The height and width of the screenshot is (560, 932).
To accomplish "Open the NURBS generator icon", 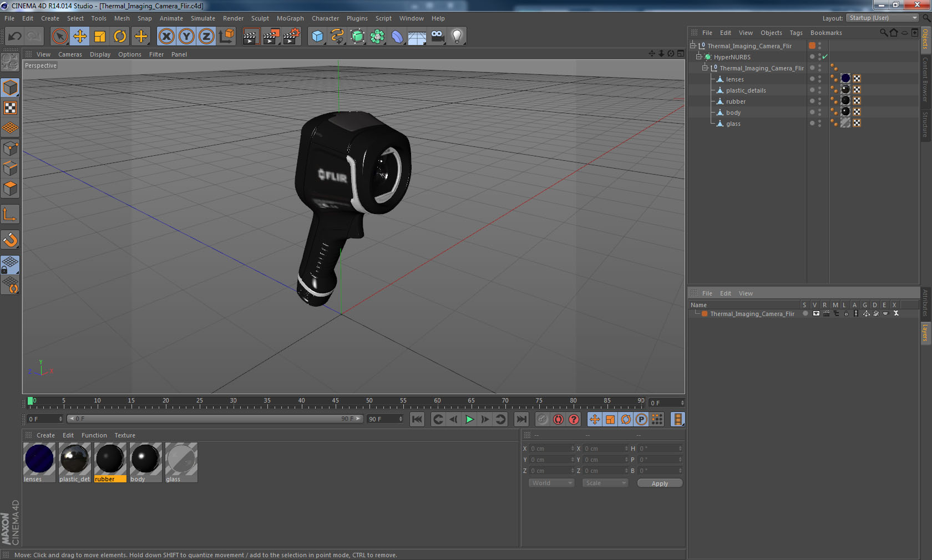I will [x=357, y=37].
